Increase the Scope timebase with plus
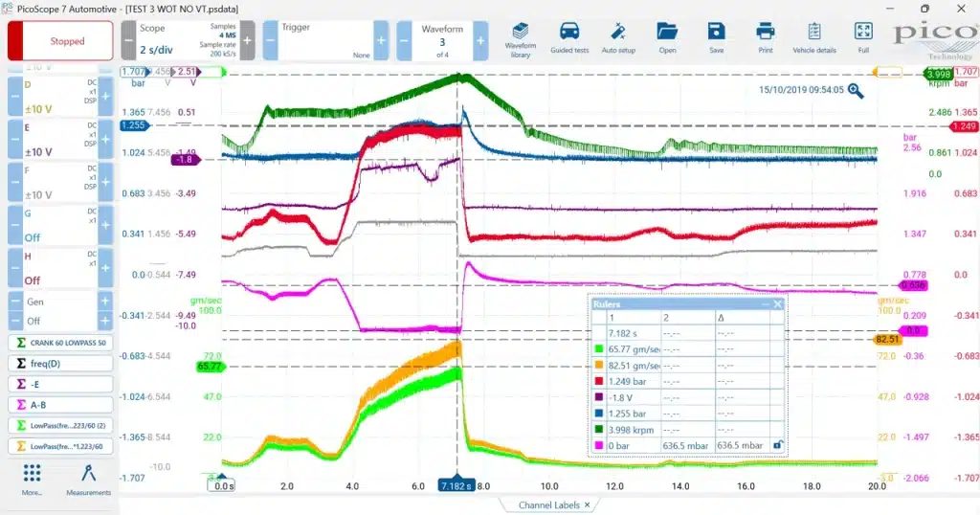The height and width of the screenshot is (515, 980). [x=248, y=40]
